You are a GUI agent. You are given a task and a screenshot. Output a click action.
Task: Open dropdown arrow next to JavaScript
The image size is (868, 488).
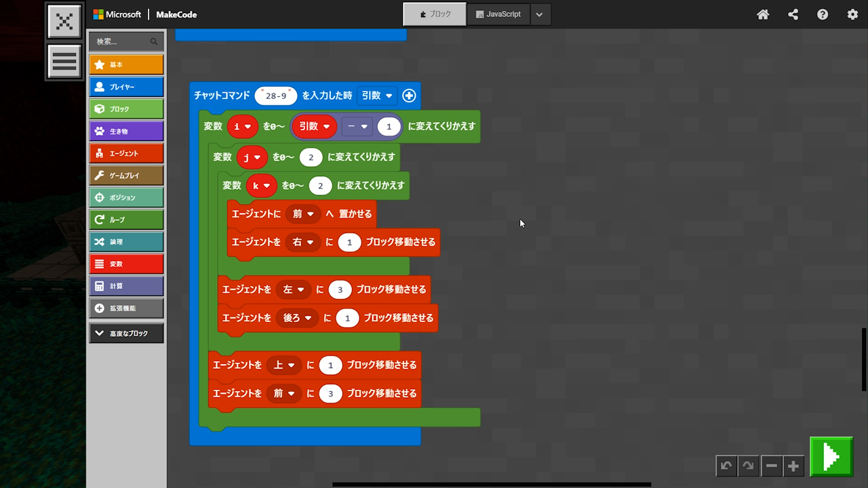tap(540, 14)
